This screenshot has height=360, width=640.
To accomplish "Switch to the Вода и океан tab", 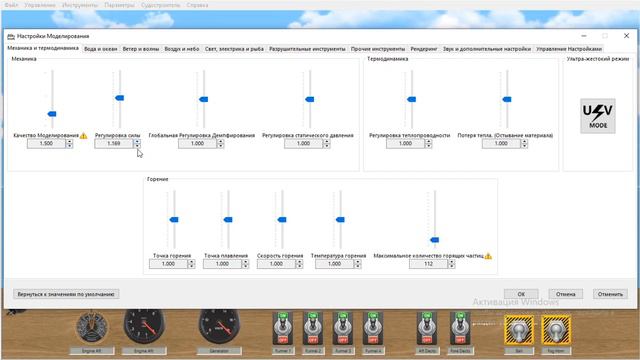I will [x=100, y=49].
